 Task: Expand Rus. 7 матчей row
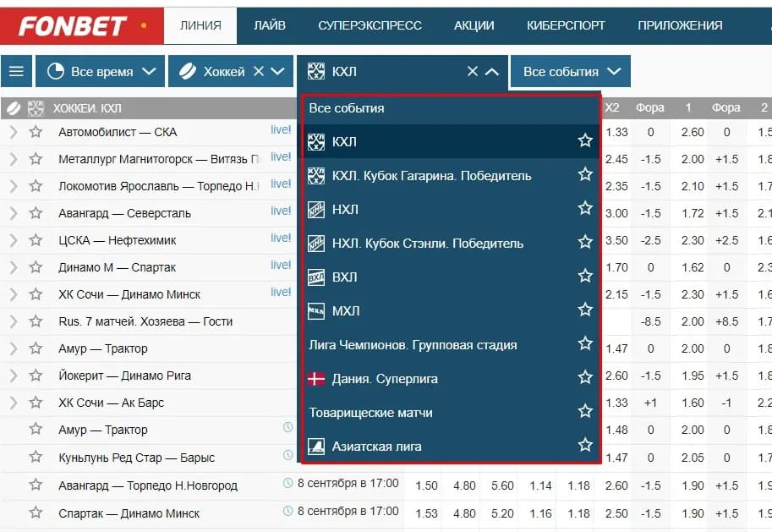tap(14, 321)
